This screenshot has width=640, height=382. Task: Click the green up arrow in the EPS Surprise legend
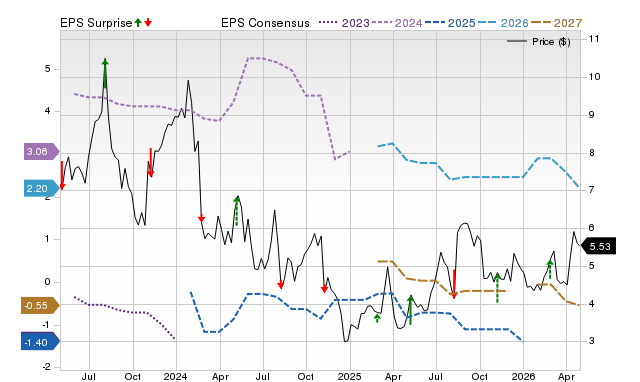pyautogui.click(x=138, y=22)
